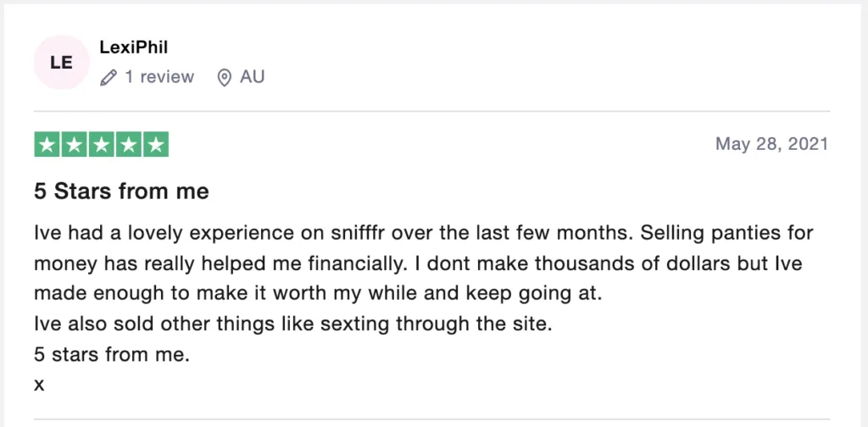Click "Selling panties for" text in first line
The image size is (868, 427).
tap(726, 234)
